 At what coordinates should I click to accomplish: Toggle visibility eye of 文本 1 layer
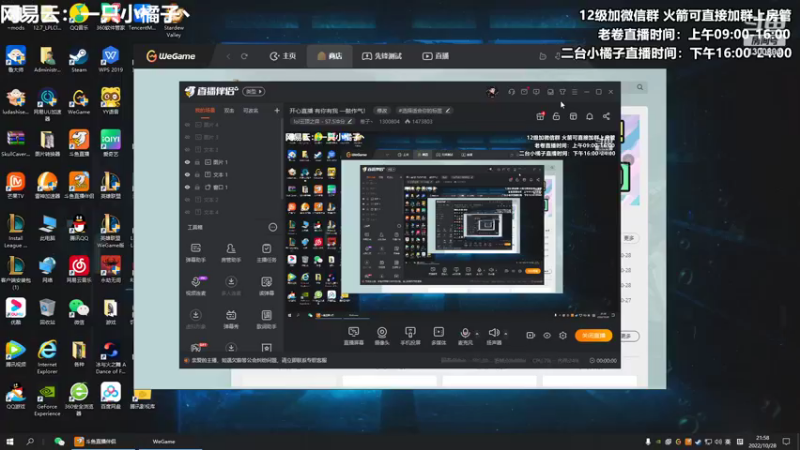click(x=187, y=174)
